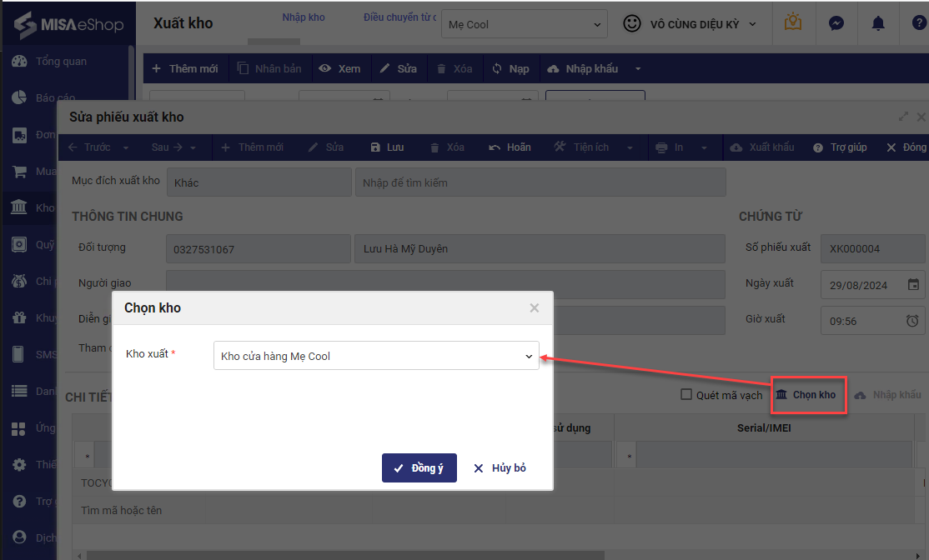Click the horizontal scrollbar at bottom
This screenshot has height=560, width=929.
pyautogui.click(x=345, y=555)
